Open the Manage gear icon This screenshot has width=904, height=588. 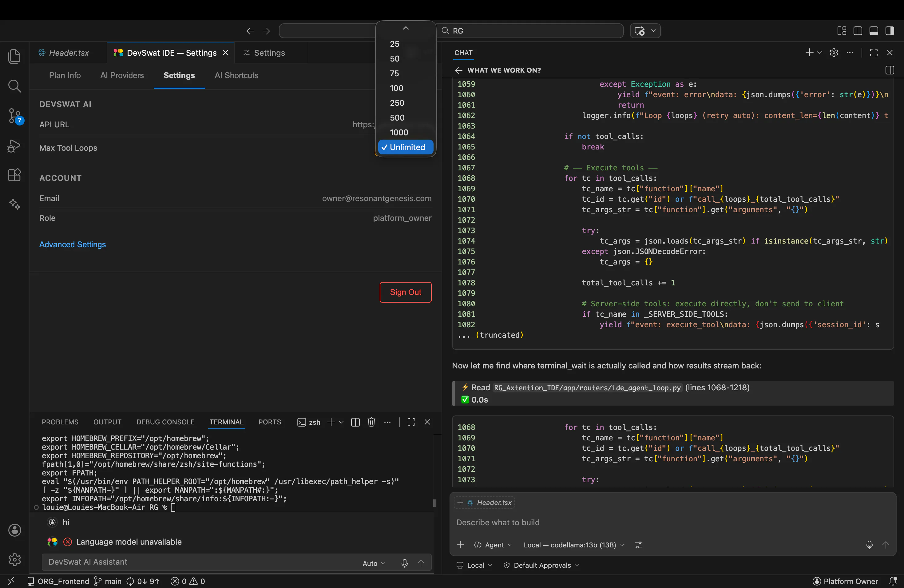pyautogui.click(x=14, y=559)
